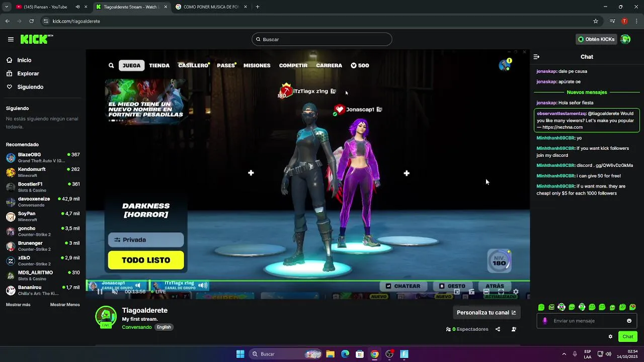This screenshot has height=362, width=644.
Task: Click the Obtén KICKs button
Action: (x=596, y=39)
